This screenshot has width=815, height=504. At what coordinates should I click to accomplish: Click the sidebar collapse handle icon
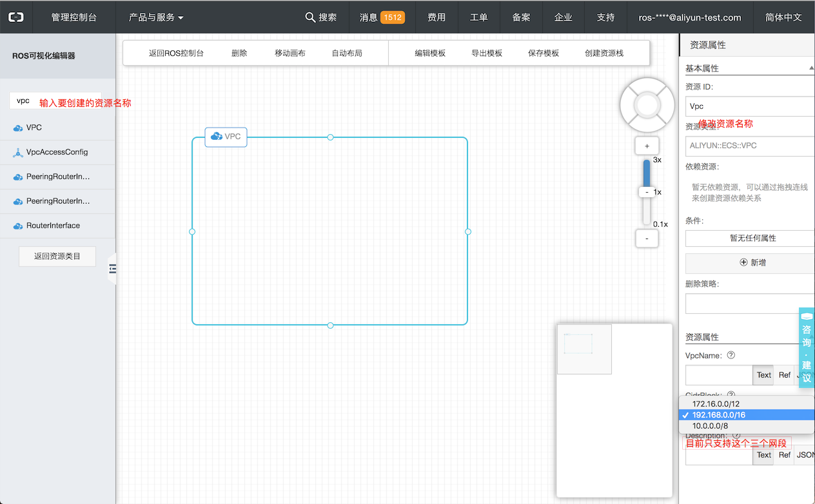click(112, 269)
